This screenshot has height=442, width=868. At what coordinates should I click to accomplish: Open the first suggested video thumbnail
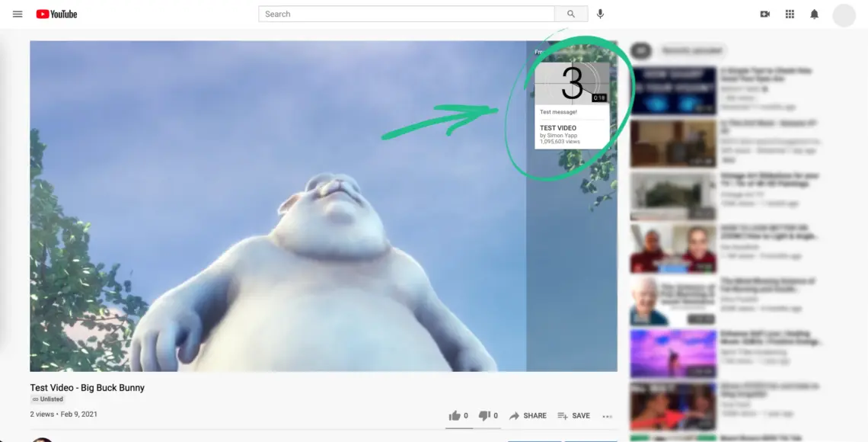(x=673, y=91)
